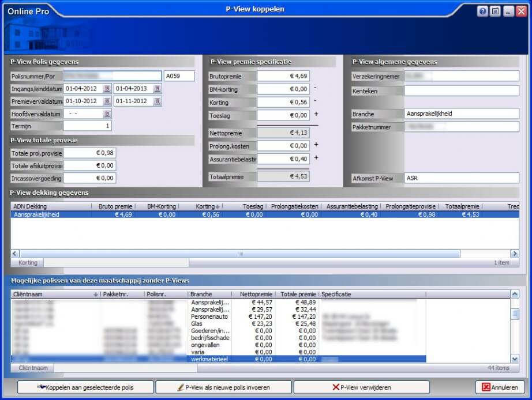Sort by Prolongatiekosten column header
Screen dimensions: 532x400
294,206
